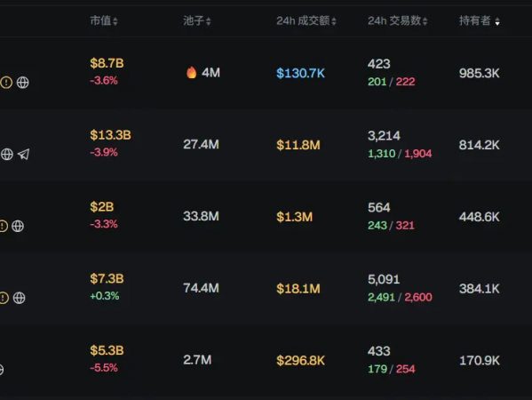
Task: Click 24h volume $130.7K
Action: coord(300,74)
